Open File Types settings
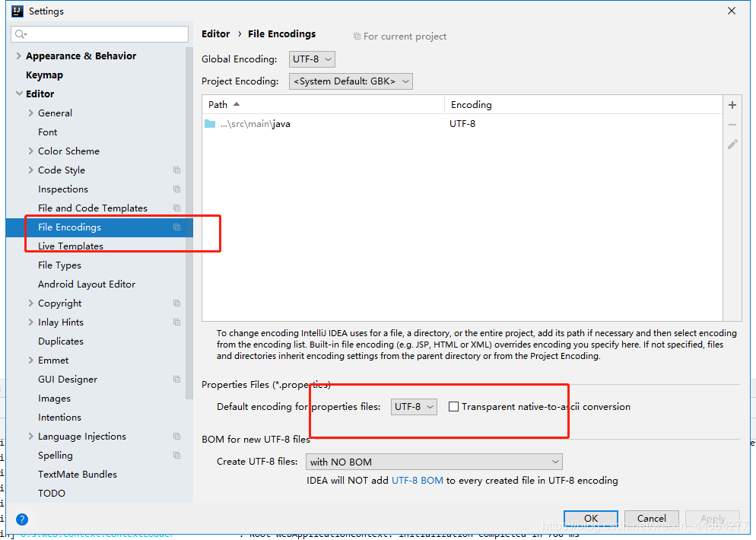 [x=59, y=265]
